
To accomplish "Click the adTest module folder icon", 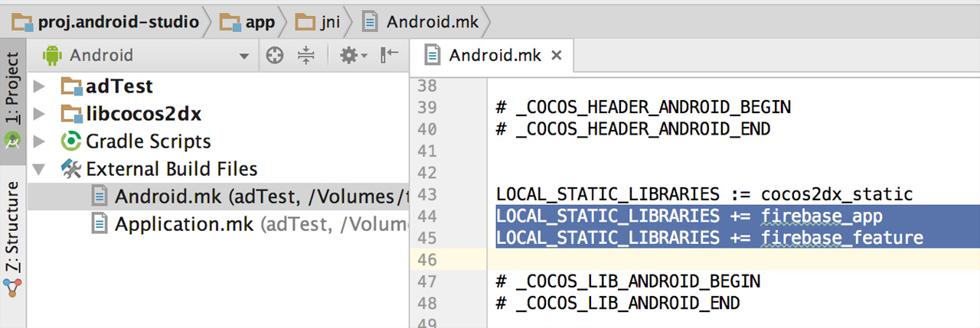I will [x=71, y=86].
